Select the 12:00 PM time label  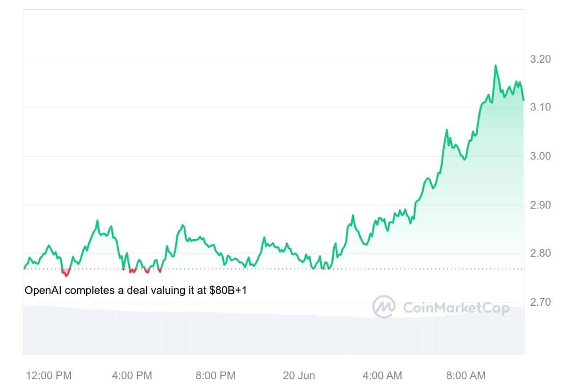click(49, 376)
